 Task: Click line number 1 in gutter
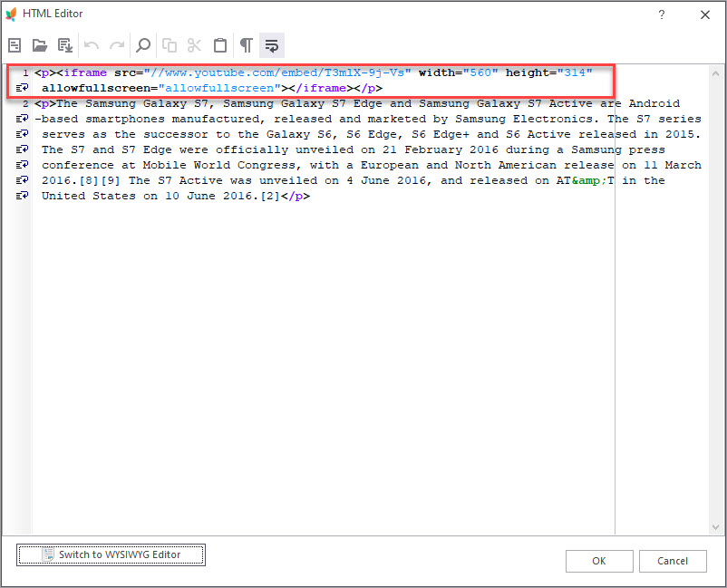point(25,72)
